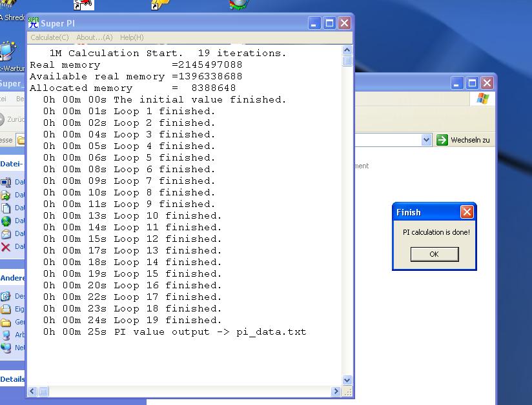
Task: Close the Super PI window
Action: tap(344, 23)
